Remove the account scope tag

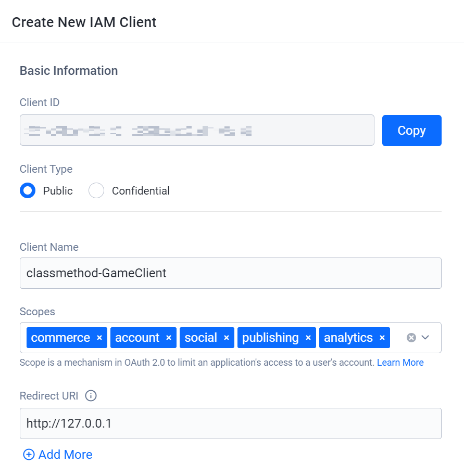click(169, 338)
